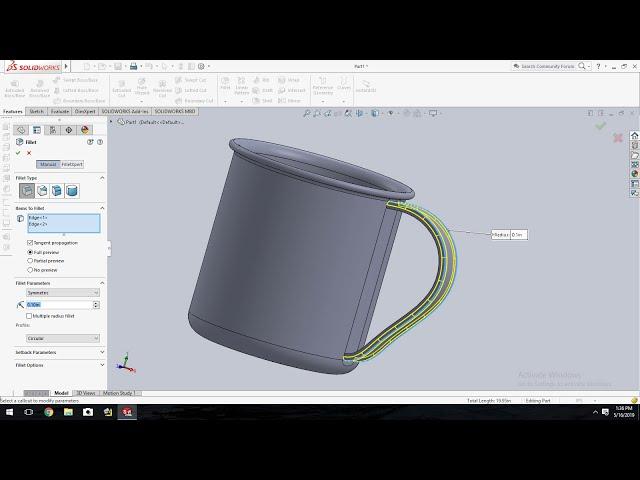Viewport: 640px width, 480px height.
Task: Open the Appearances color ball in task pane
Action: point(634,173)
